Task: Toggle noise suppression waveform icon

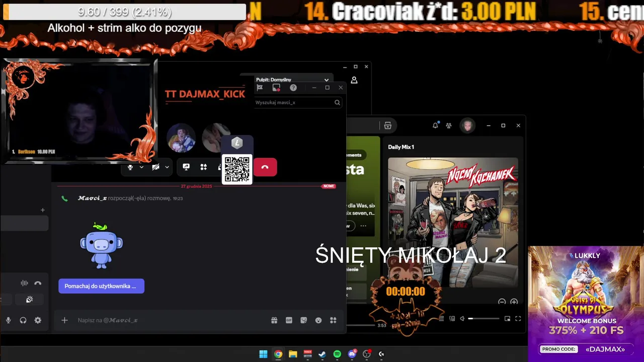Action: coord(24,283)
